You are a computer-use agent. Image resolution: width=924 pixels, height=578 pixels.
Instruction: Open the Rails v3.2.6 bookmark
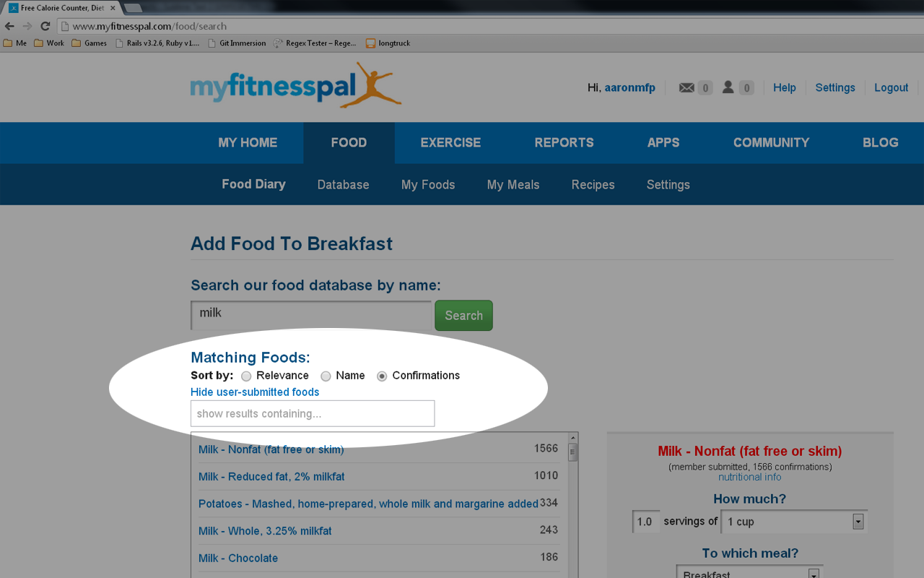coord(157,43)
